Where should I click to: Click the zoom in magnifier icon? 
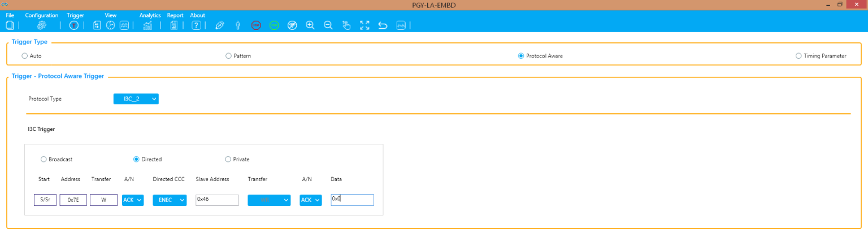point(310,25)
